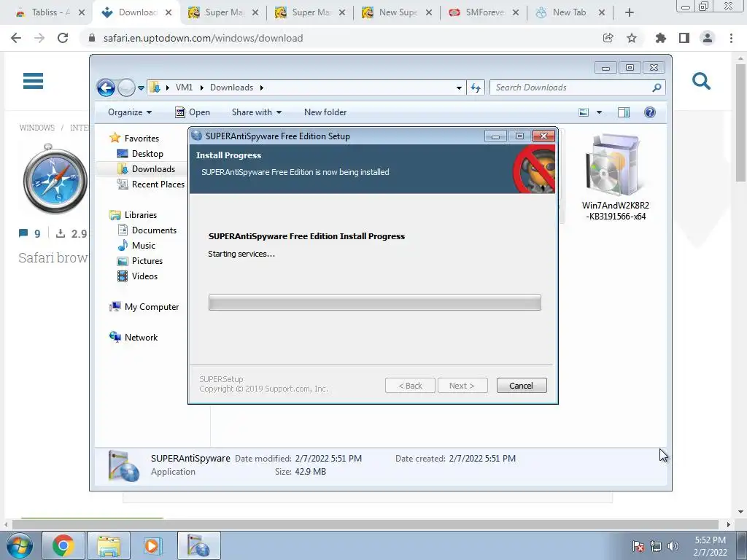
Task: Click the Open toolbar button
Action: pos(193,112)
